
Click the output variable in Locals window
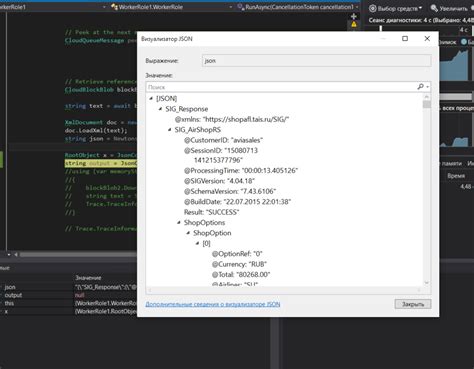point(13,295)
